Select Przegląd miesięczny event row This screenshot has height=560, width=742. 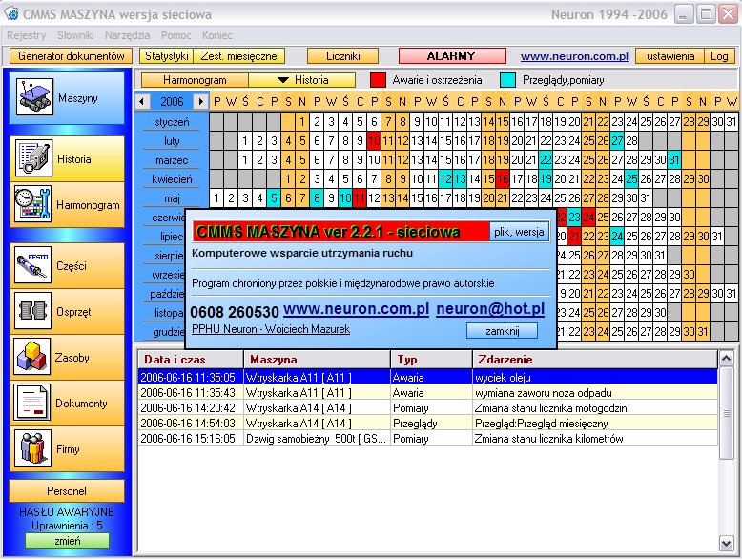428,424
